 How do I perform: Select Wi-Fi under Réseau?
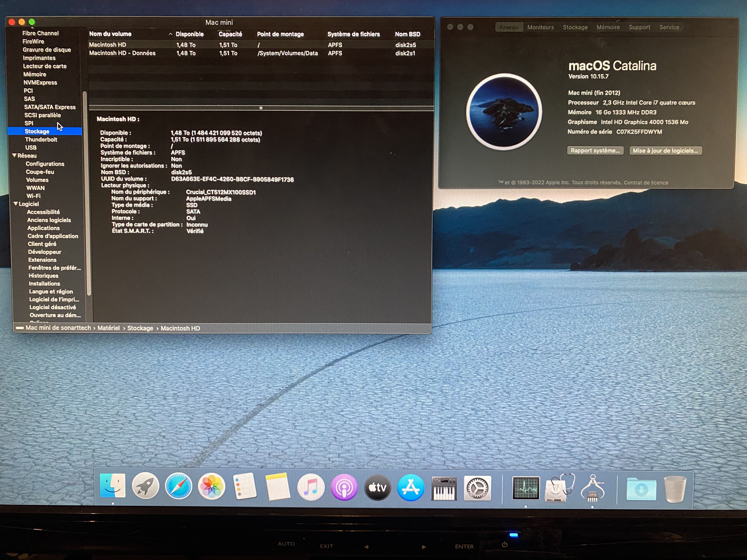click(x=33, y=196)
